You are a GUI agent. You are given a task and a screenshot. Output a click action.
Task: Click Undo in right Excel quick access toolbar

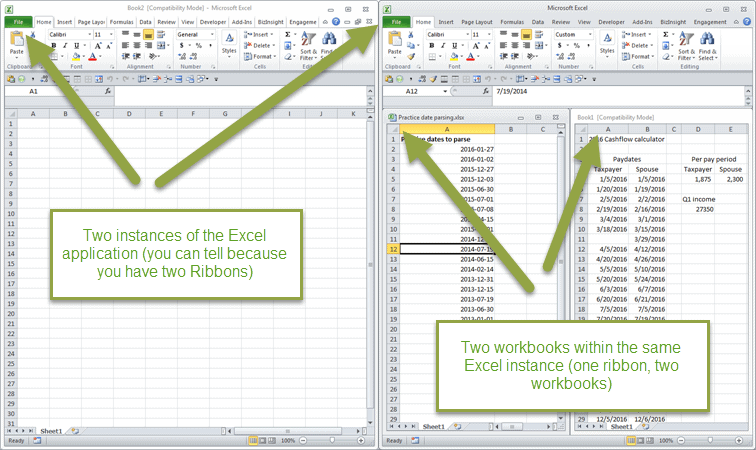click(487, 79)
